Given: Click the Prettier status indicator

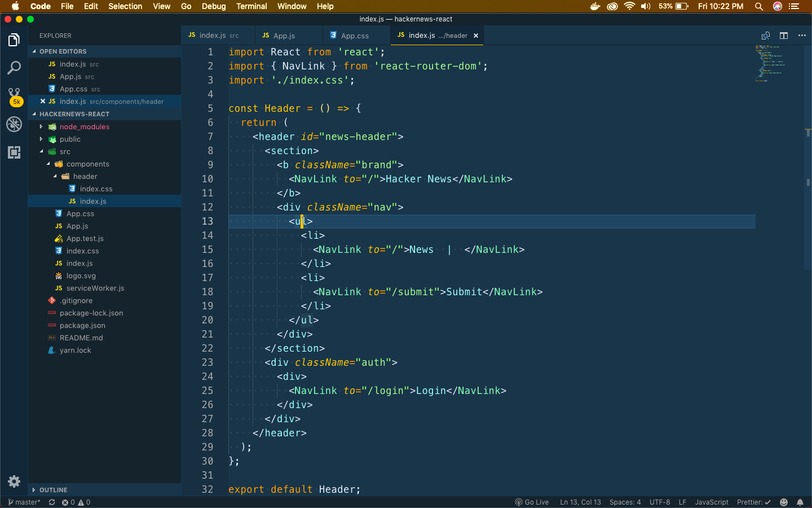Looking at the screenshot, I should pos(754,502).
